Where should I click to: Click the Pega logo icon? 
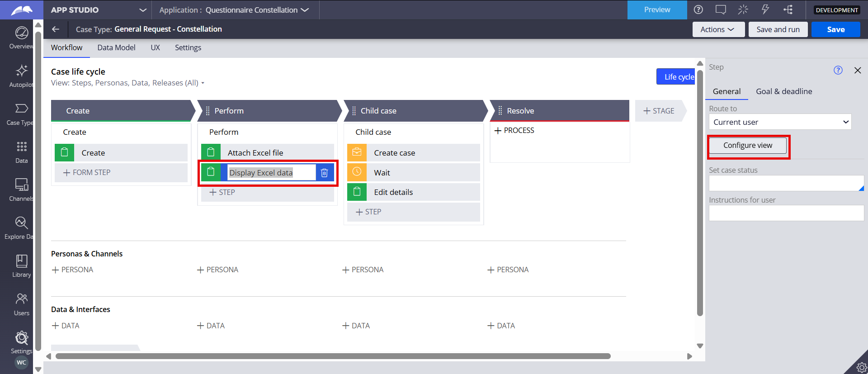click(22, 10)
